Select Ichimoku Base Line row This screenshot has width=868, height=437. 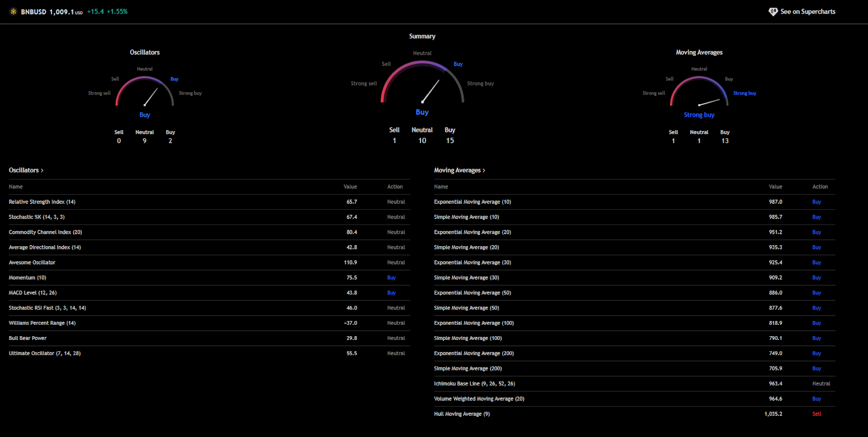[x=474, y=383]
